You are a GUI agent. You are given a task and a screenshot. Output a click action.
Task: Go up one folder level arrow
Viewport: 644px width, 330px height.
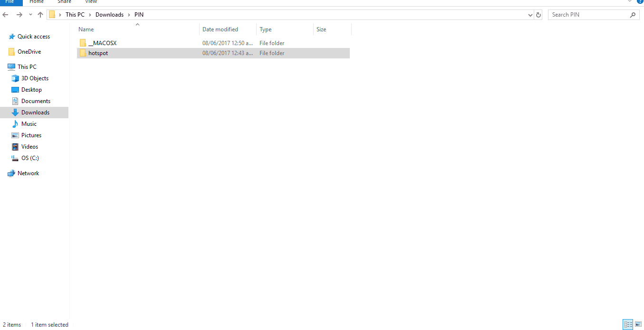(40, 15)
